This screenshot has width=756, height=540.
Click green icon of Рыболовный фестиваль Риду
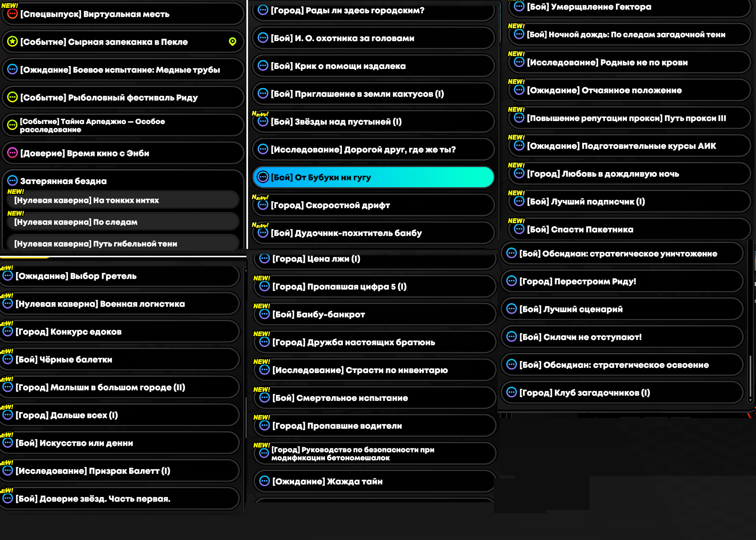coord(12,97)
